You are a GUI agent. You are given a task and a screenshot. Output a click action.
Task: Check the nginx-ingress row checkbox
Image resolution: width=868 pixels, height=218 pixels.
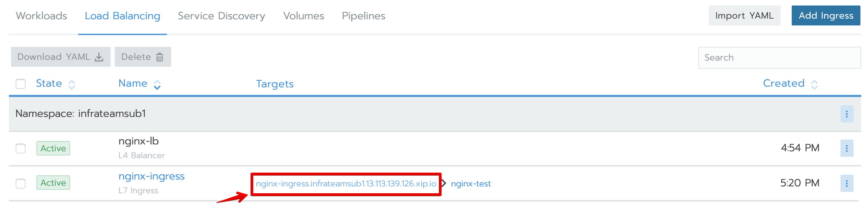pyautogui.click(x=21, y=184)
